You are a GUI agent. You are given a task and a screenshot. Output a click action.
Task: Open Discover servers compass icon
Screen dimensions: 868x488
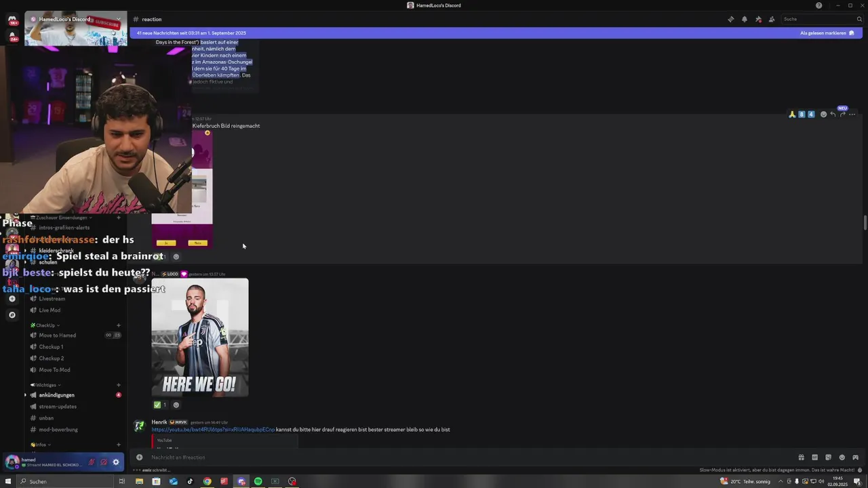click(x=12, y=315)
